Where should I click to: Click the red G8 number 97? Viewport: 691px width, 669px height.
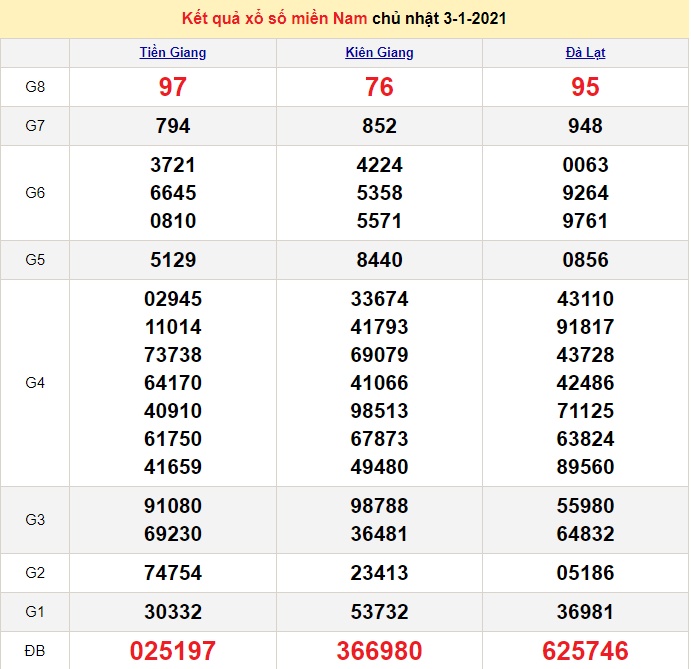coord(173,87)
